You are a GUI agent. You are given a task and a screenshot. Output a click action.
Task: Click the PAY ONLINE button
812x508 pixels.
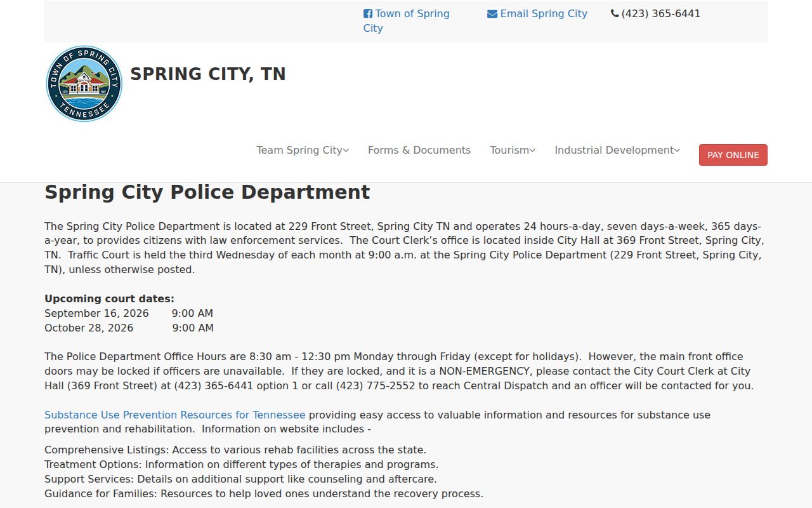(x=733, y=155)
